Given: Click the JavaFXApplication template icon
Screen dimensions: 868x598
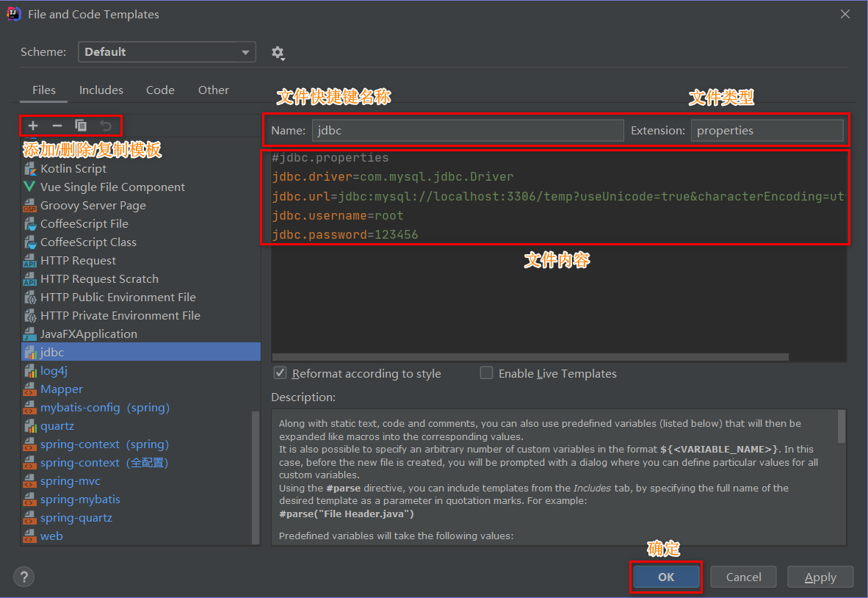Looking at the screenshot, I should [30, 334].
